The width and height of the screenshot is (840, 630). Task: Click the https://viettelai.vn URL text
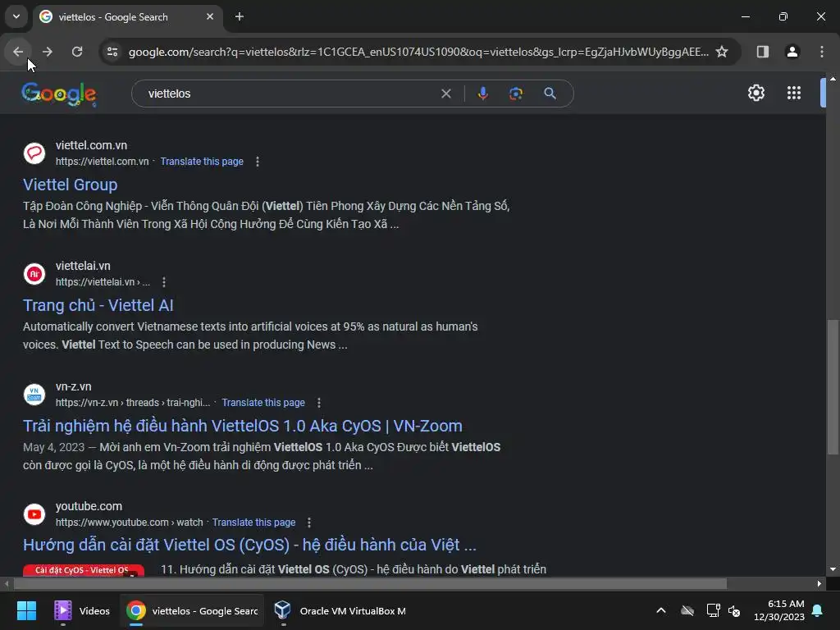(x=103, y=282)
